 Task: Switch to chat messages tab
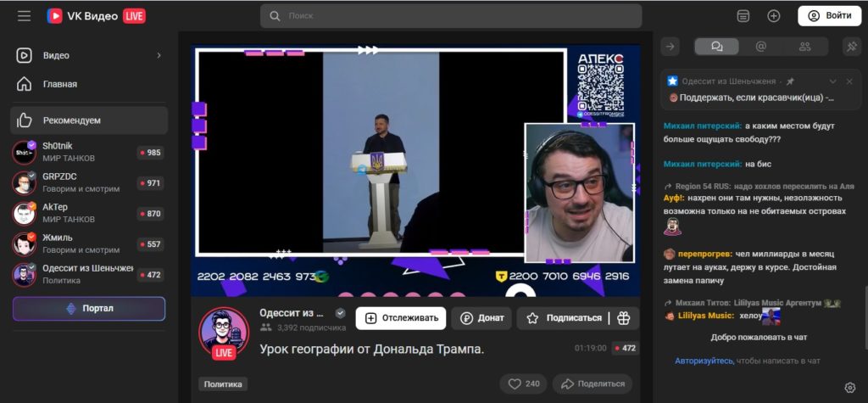717,47
